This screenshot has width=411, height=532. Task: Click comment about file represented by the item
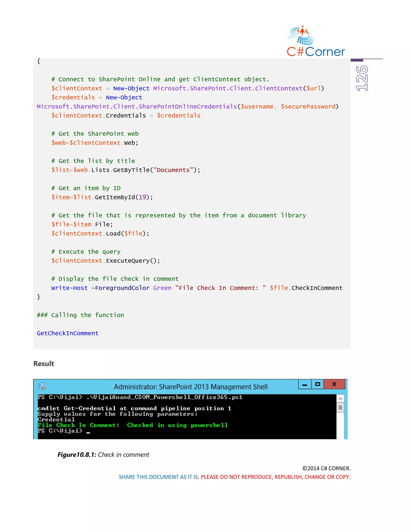(x=179, y=216)
